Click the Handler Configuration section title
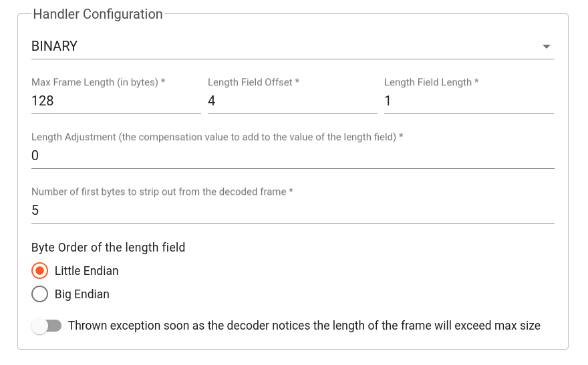 coord(98,14)
